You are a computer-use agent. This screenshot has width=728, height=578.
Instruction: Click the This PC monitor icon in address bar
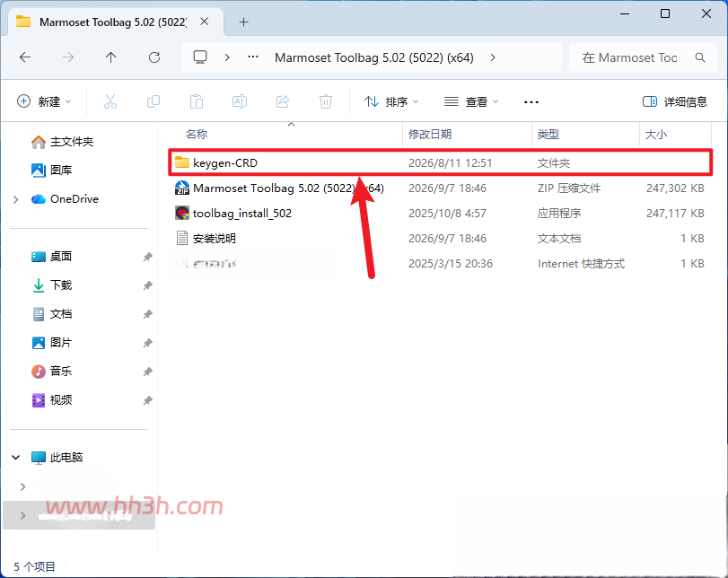[x=200, y=57]
